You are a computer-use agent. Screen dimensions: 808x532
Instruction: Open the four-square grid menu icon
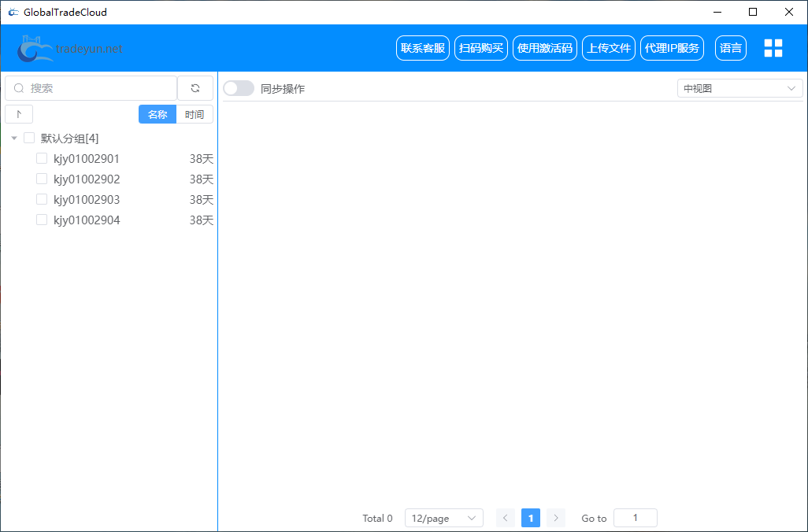pos(773,48)
